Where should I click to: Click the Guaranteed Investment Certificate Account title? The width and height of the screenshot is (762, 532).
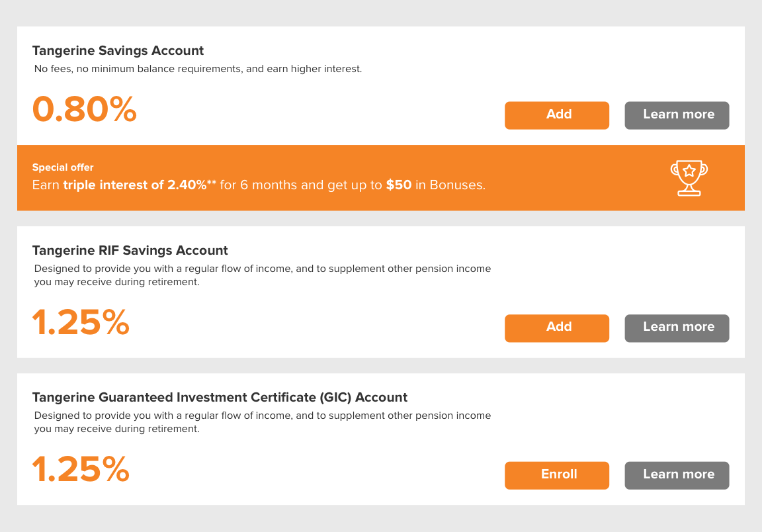pos(220,397)
